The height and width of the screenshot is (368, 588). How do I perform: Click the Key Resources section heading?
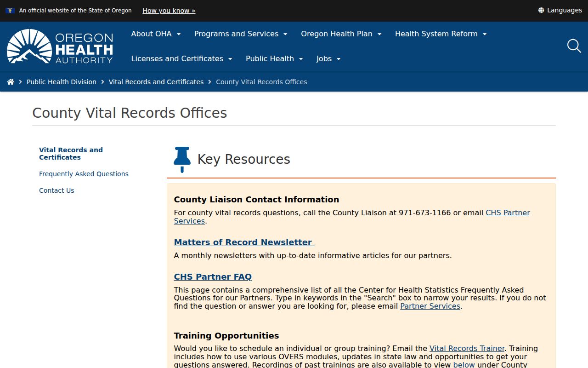click(243, 159)
